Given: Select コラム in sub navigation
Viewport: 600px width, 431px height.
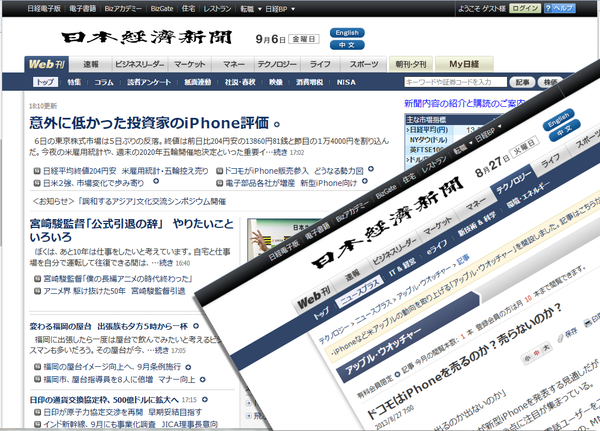Looking at the screenshot, I should click(104, 82).
